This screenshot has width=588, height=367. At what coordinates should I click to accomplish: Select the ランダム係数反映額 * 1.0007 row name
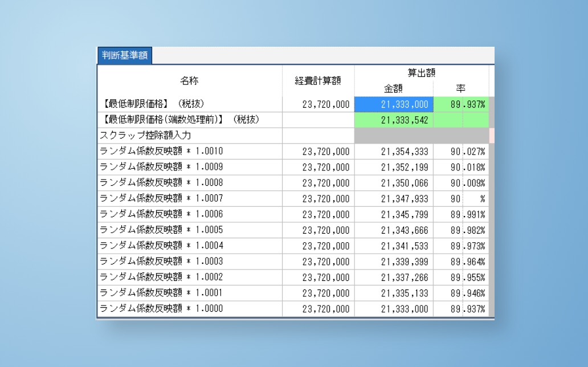pos(161,199)
